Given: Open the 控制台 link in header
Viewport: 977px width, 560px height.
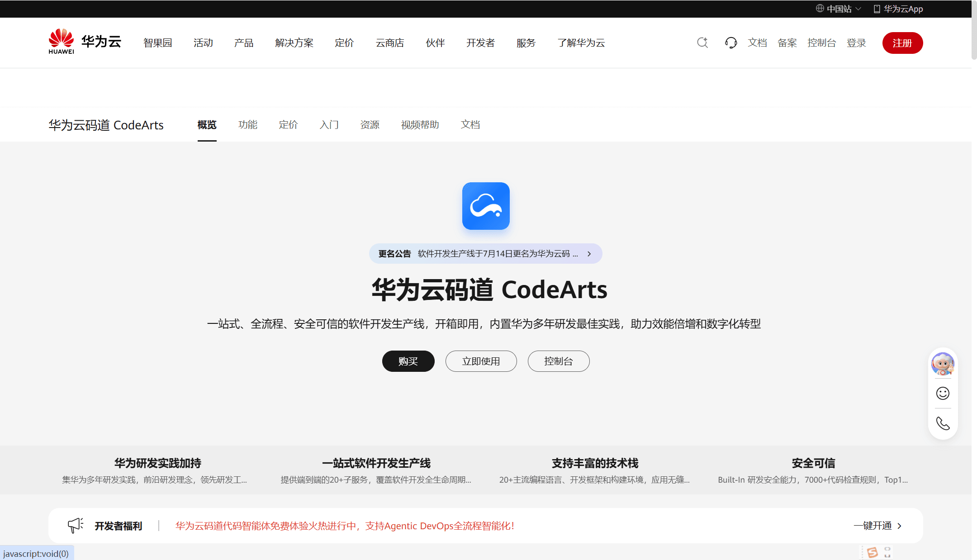Looking at the screenshot, I should 821,43.
